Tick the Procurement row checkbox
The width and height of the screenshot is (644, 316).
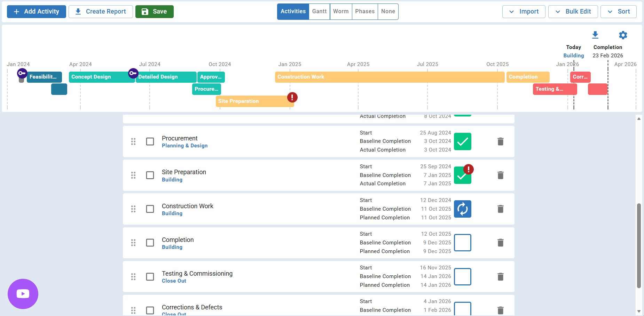coord(150,141)
